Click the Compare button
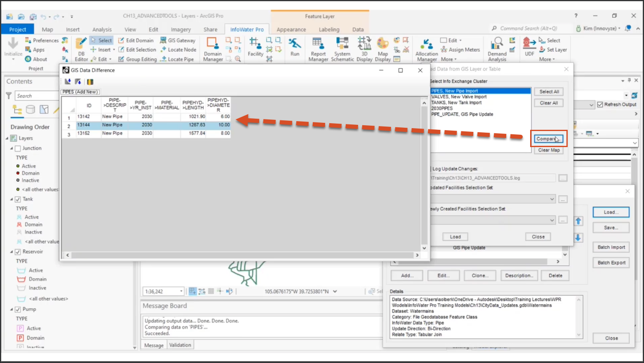 tap(549, 139)
